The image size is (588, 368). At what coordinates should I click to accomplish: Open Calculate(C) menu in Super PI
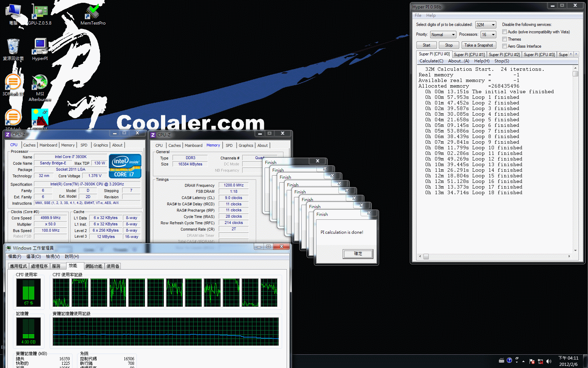(431, 61)
